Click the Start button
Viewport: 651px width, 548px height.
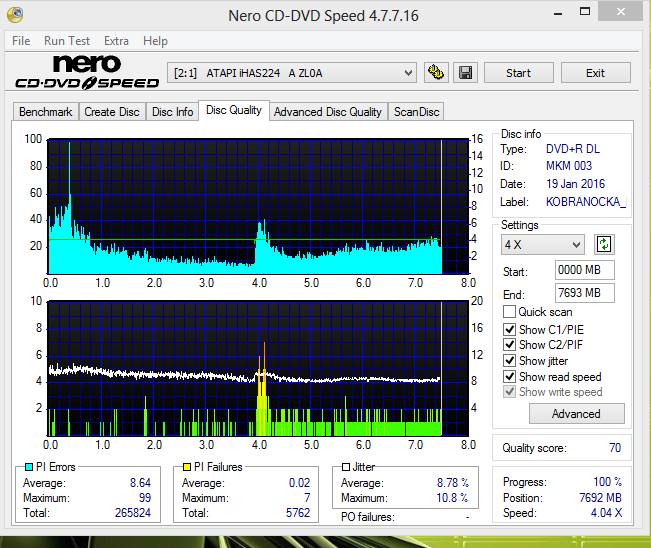coord(519,73)
